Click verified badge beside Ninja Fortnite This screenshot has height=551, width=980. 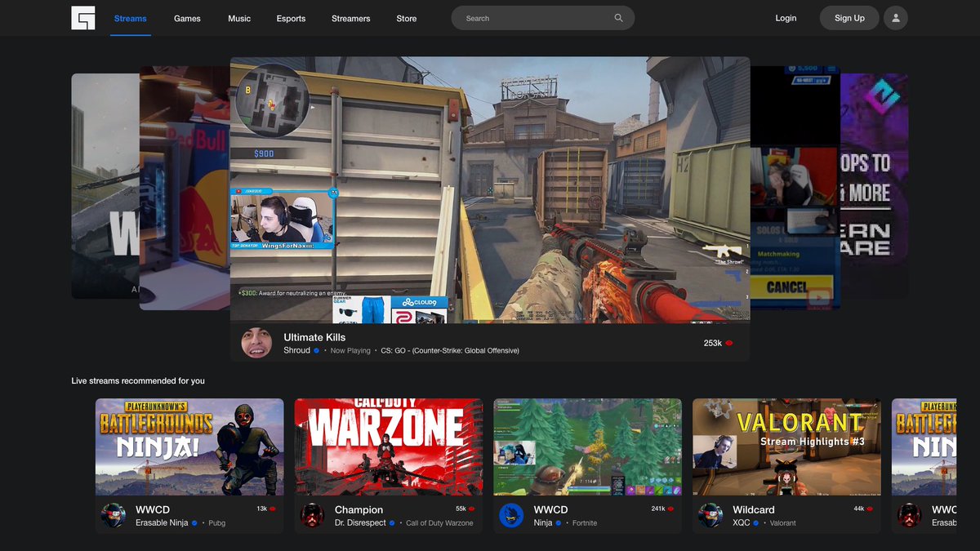[x=559, y=523]
